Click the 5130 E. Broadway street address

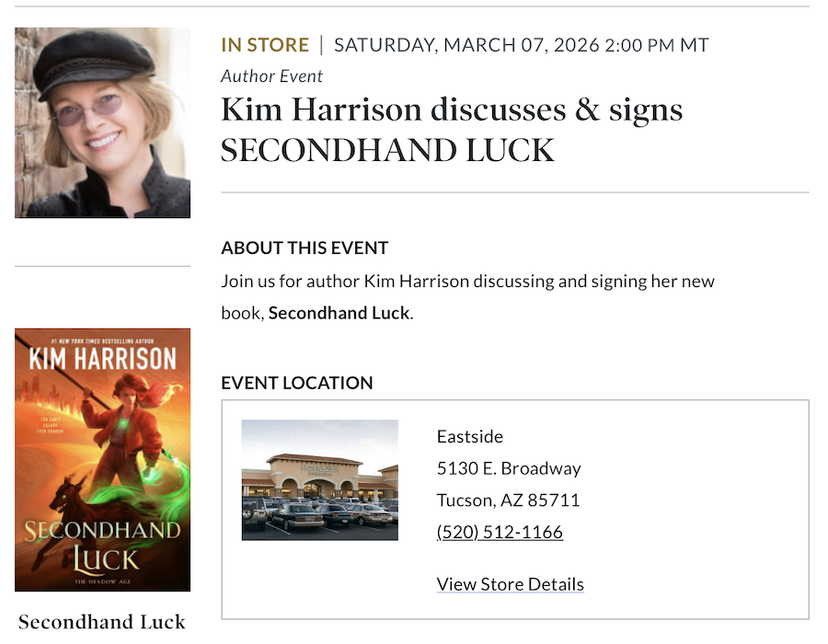point(509,468)
